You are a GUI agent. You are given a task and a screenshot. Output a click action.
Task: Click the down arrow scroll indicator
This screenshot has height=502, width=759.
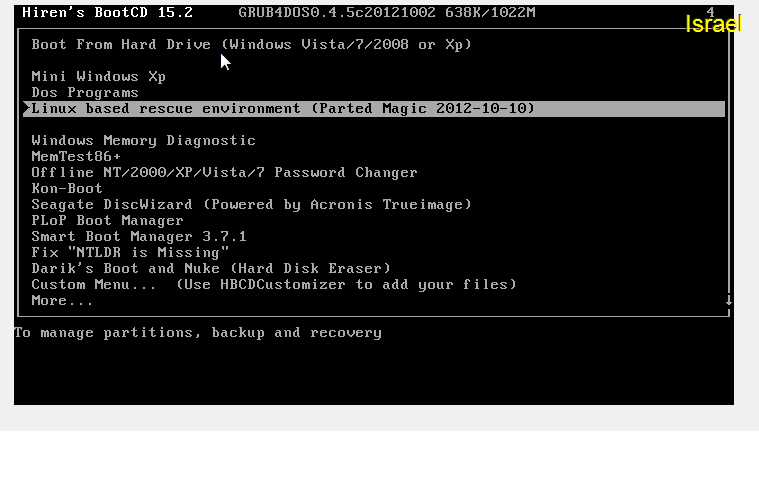point(729,300)
